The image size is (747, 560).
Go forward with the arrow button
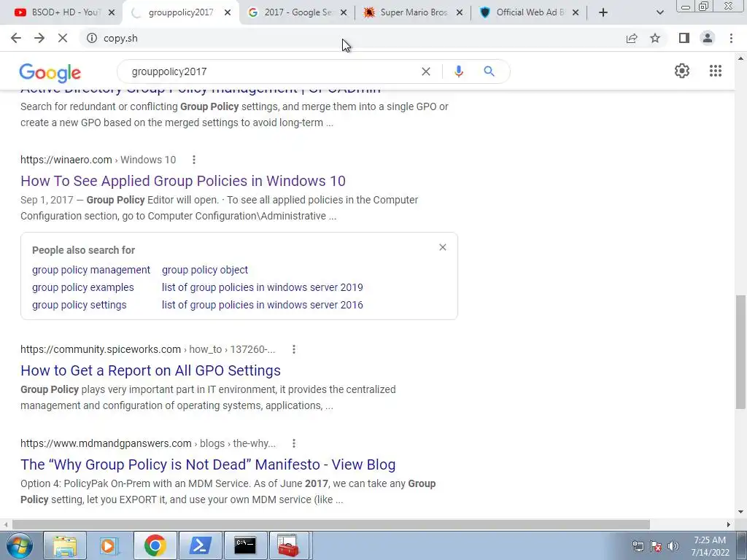point(39,38)
